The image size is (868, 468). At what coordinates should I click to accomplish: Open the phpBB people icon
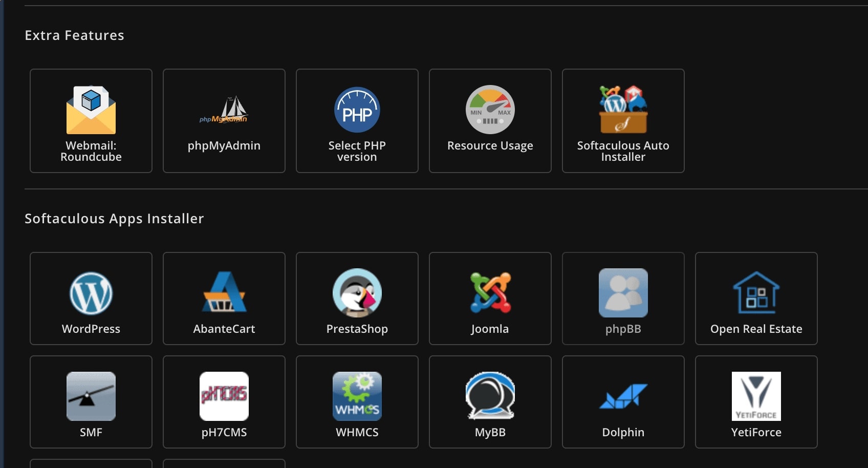pos(623,293)
